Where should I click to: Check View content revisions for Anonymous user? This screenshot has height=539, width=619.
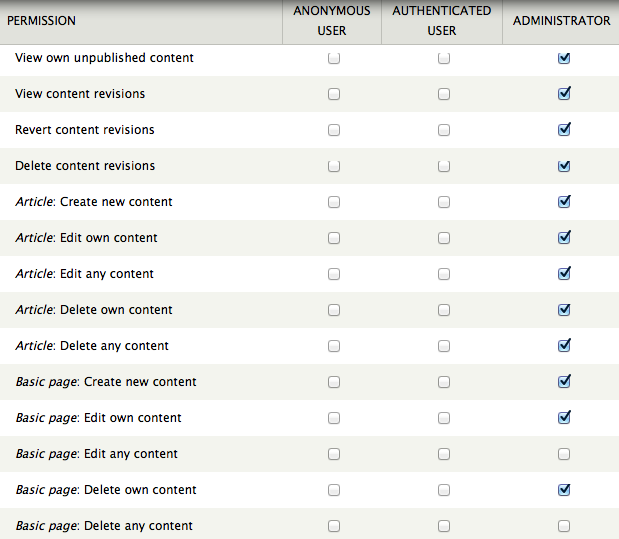(334, 94)
